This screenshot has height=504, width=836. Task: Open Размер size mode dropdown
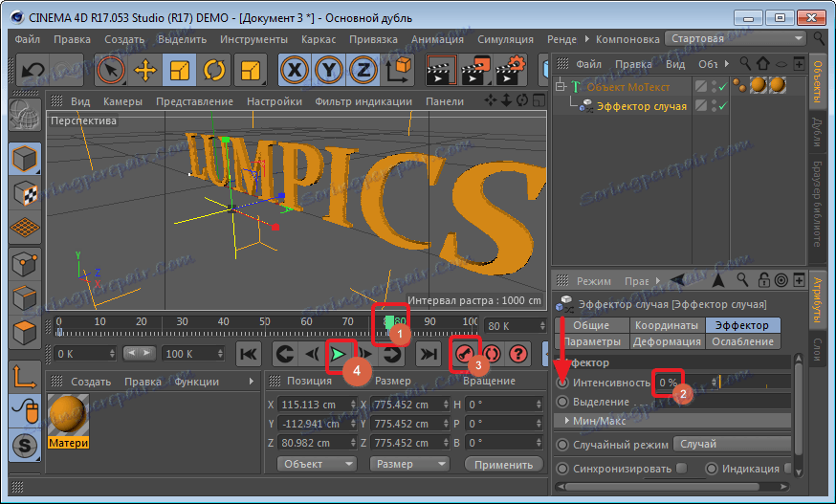point(409,464)
